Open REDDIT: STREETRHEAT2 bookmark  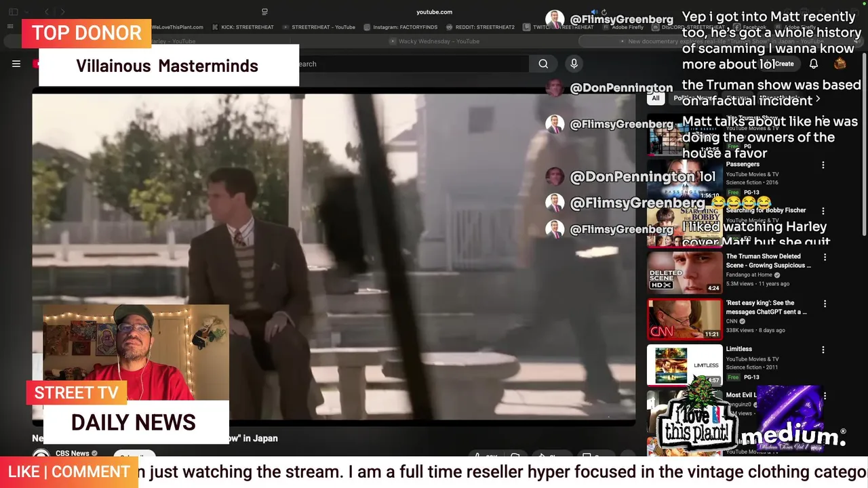coord(480,27)
